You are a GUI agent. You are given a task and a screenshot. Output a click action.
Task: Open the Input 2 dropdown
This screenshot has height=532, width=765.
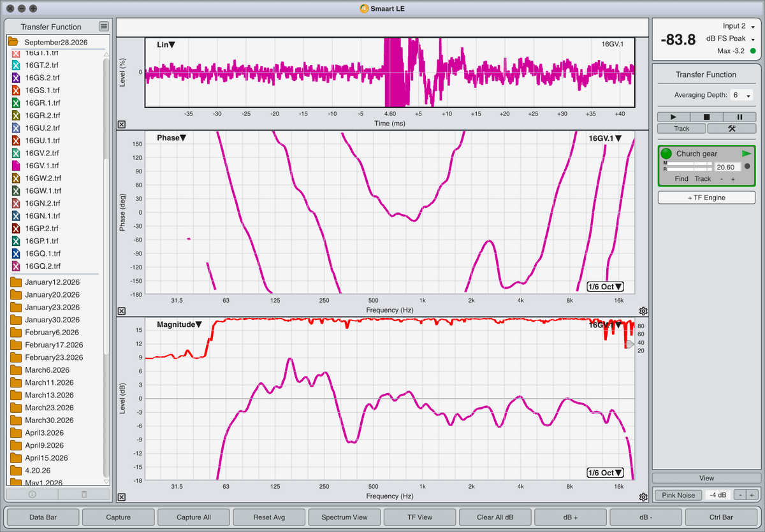pos(739,26)
